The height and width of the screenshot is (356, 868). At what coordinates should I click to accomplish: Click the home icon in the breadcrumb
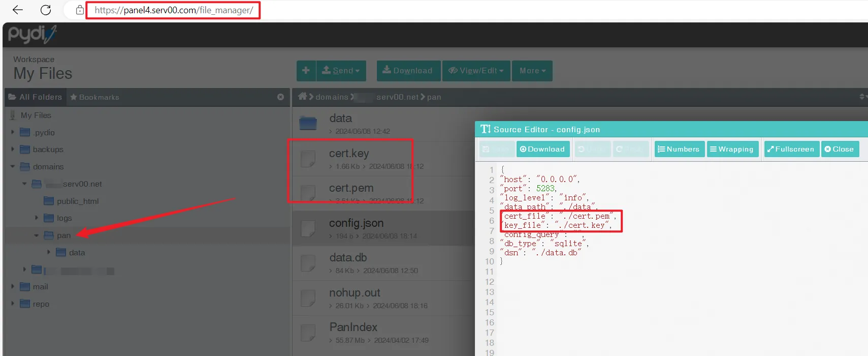click(x=303, y=97)
